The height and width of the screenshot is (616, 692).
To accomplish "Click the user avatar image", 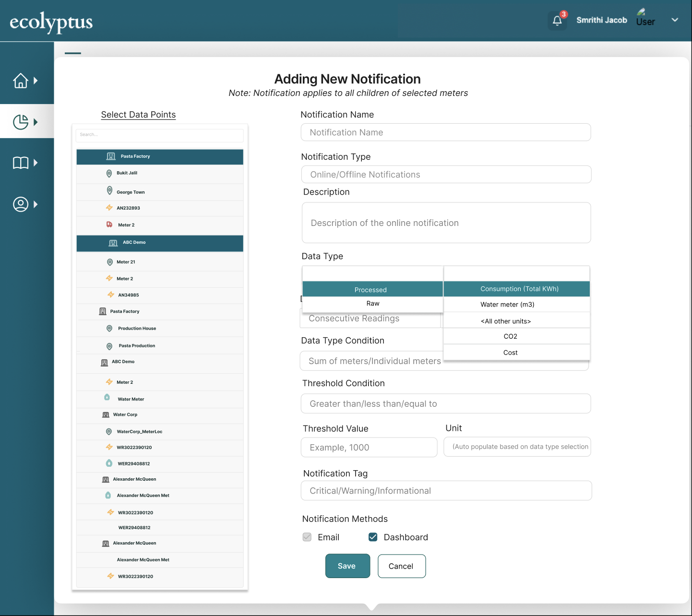I will 641,12.
